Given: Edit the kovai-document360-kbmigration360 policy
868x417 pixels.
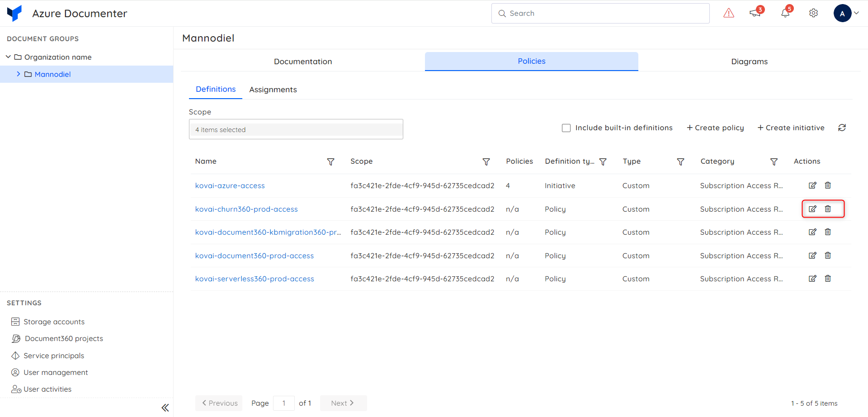Looking at the screenshot, I should (812, 232).
